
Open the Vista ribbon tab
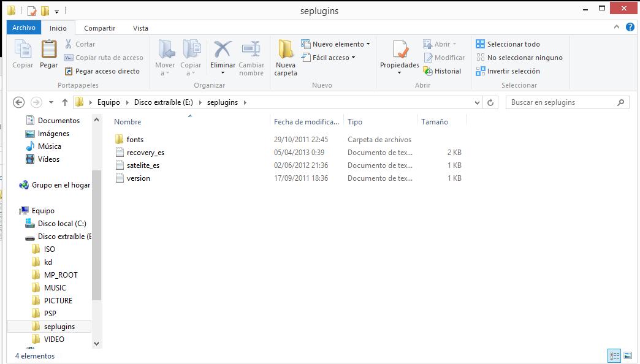[140, 28]
